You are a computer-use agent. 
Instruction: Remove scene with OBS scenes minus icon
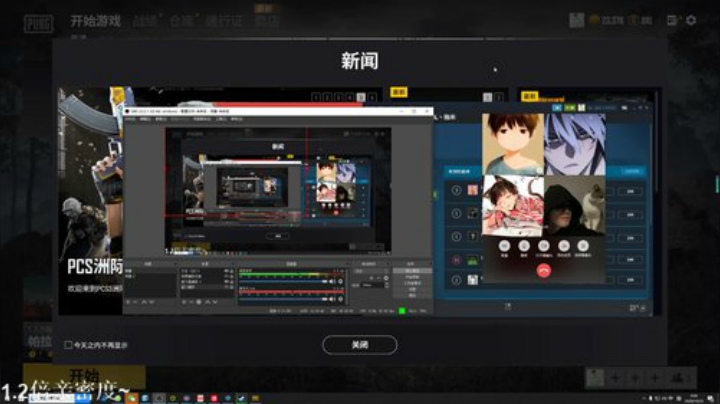(x=135, y=302)
